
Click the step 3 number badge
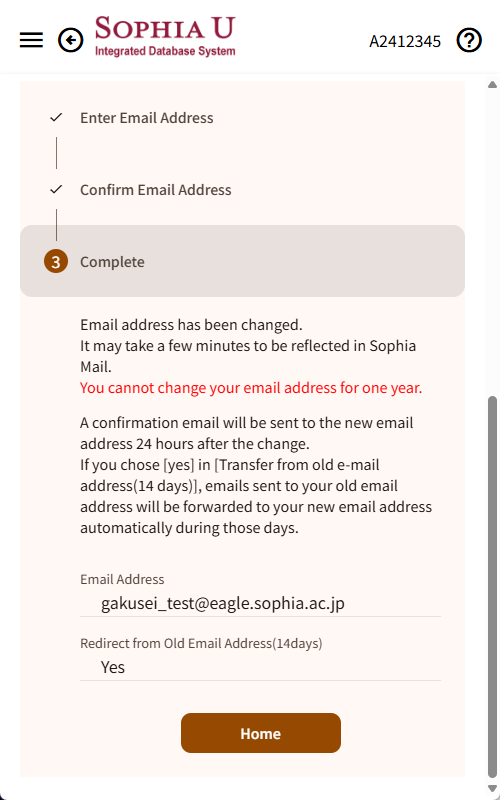pyautogui.click(x=56, y=262)
